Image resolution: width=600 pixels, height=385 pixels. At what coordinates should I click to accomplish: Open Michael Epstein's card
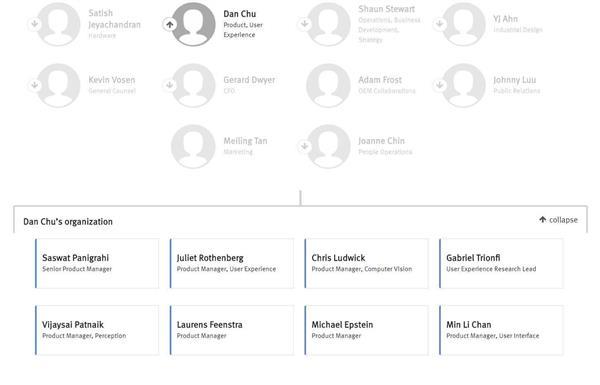(366, 330)
